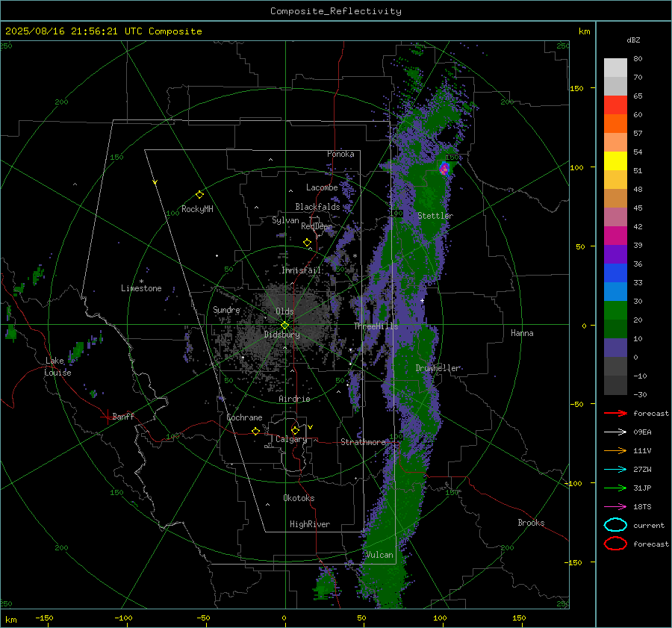
Task: Click the yellow diamond marker beside RockyMH
Action: click(199, 195)
